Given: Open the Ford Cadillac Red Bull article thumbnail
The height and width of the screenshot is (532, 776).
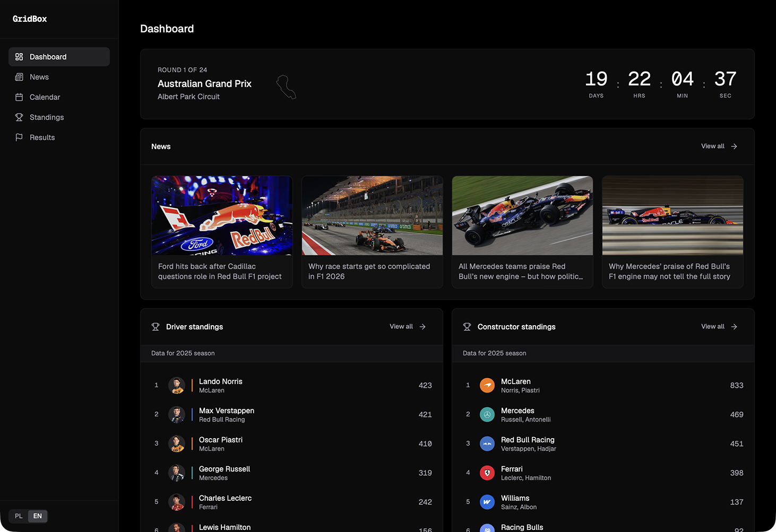Looking at the screenshot, I should click(221, 215).
